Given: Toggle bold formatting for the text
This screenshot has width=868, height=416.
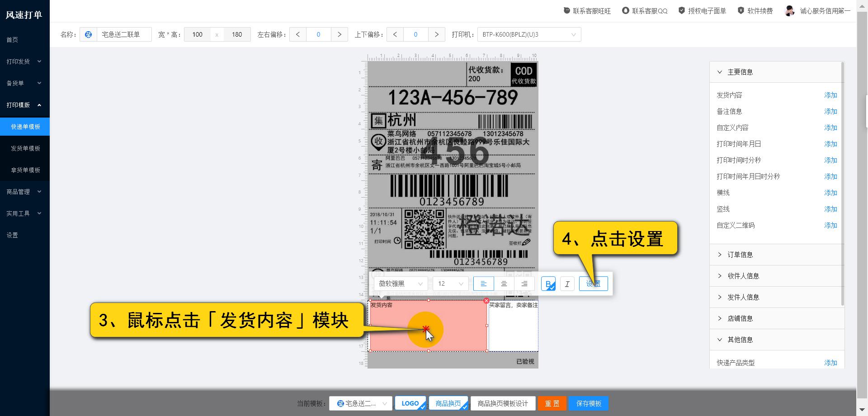Looking at the screenshot, I should (x=548, y=284).
